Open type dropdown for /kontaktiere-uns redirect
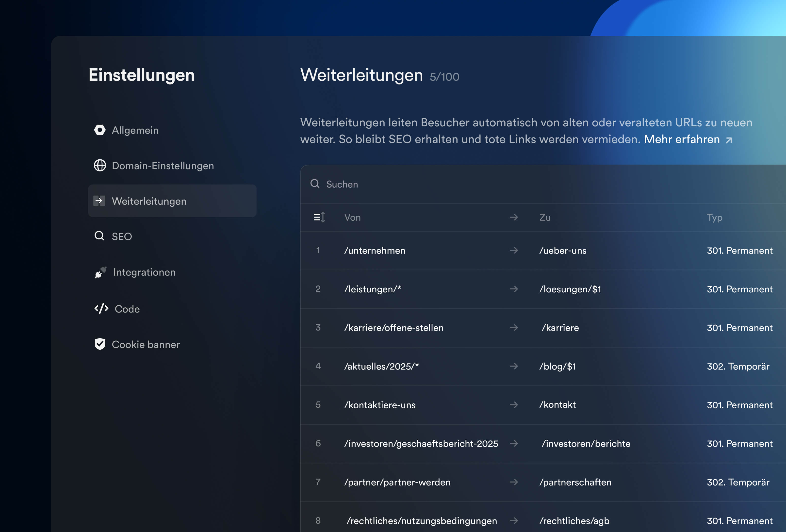The height and width of the screenshot is (532, 786). [x=740, y=405]
